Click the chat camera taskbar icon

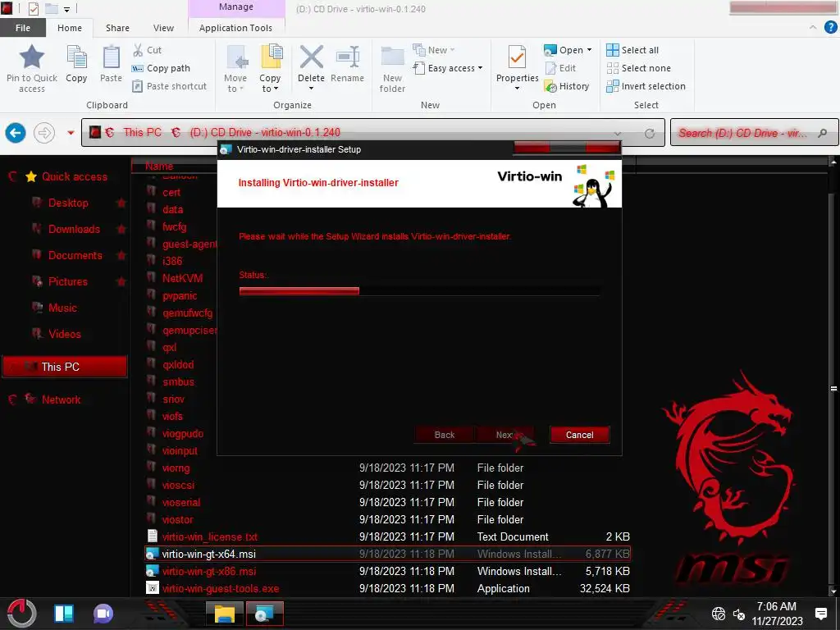point(103,614)
